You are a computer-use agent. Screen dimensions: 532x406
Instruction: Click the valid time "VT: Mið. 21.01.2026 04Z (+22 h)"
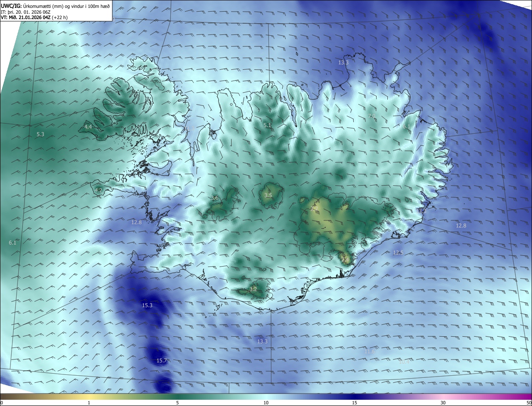(34, 17)
